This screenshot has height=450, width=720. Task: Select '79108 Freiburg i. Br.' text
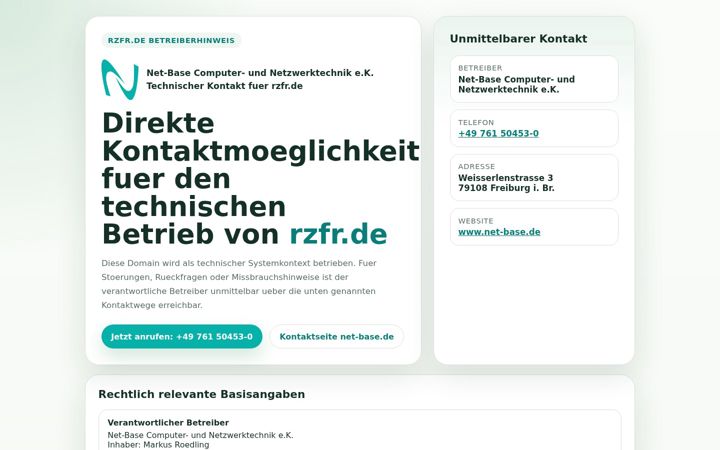pos(506,188)
